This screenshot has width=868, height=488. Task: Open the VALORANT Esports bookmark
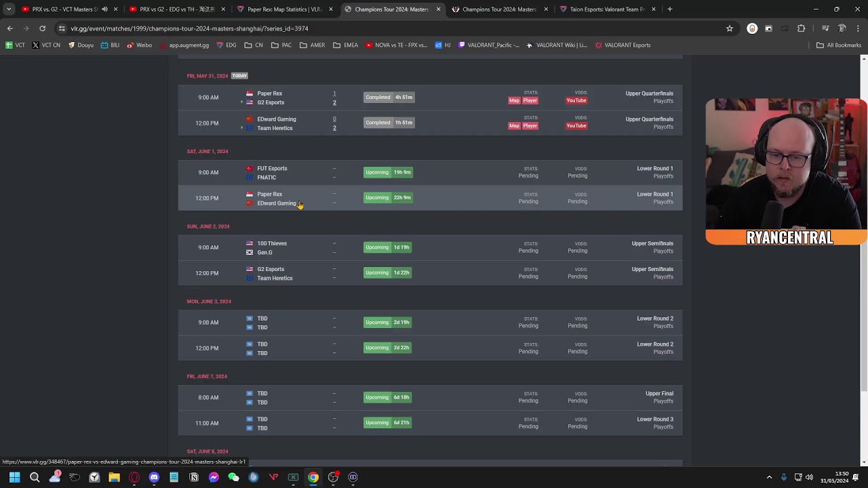623,45
